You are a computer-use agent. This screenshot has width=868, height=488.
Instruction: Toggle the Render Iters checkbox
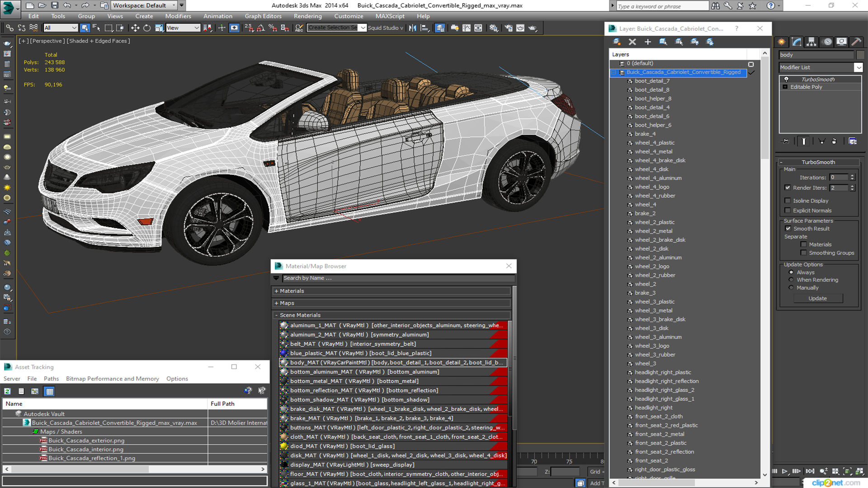(788, 188)
